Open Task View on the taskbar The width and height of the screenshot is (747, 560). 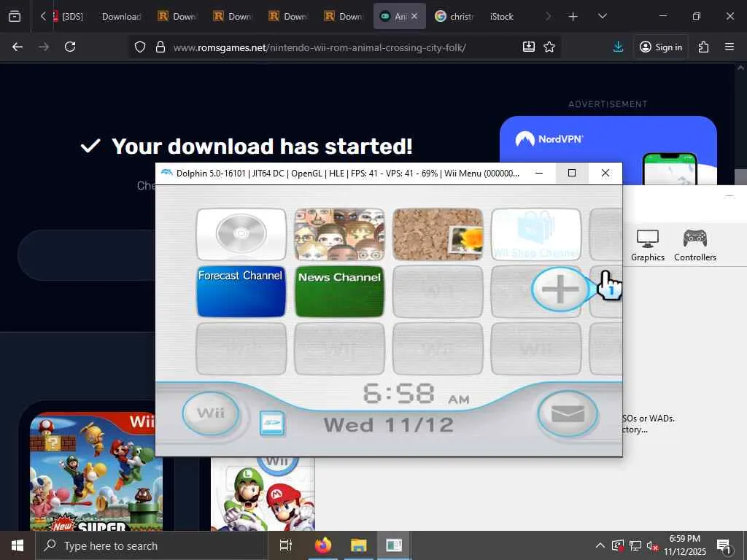pos(285,545)
